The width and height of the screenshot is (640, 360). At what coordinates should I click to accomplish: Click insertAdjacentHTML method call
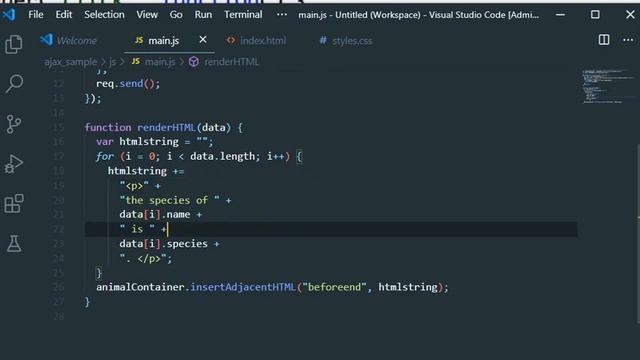243,287
